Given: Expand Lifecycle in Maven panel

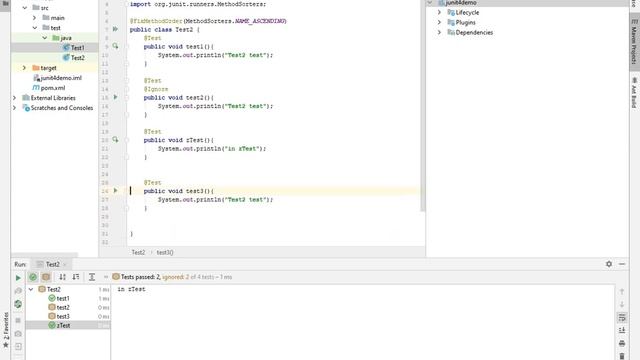Looking at the screenshot, I should click(x=439, y=12).
